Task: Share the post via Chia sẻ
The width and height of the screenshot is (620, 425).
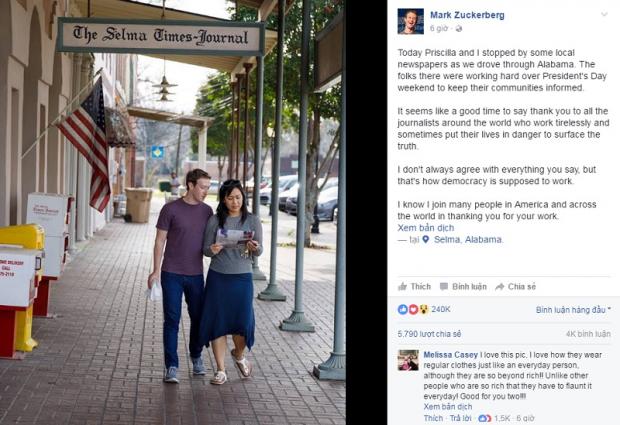Action: click(x=516, y=287)
